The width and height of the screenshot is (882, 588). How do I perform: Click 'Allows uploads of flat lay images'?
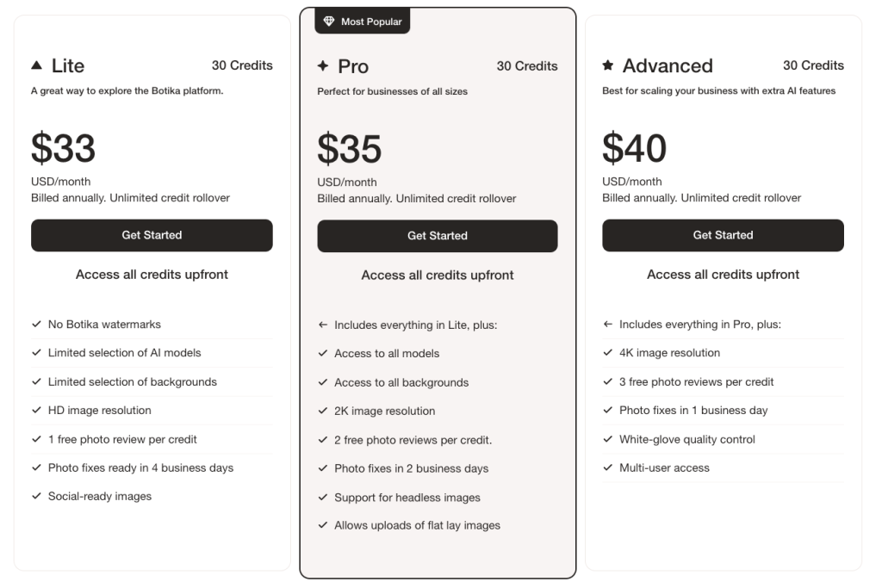pos(417,525)
